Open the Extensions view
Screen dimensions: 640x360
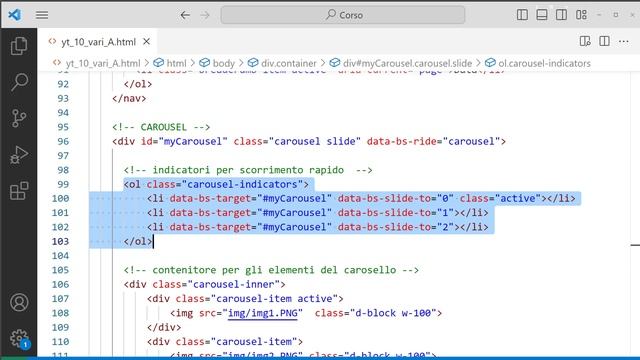point(19,191)
